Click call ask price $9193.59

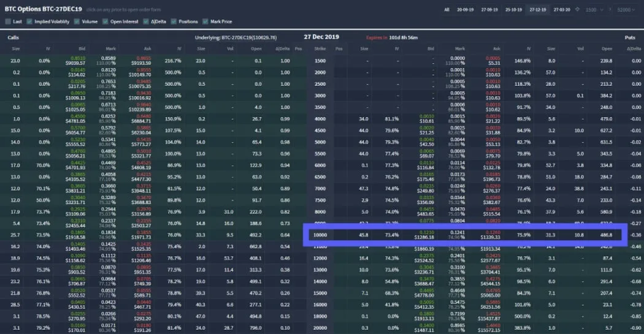pos(141,63)
